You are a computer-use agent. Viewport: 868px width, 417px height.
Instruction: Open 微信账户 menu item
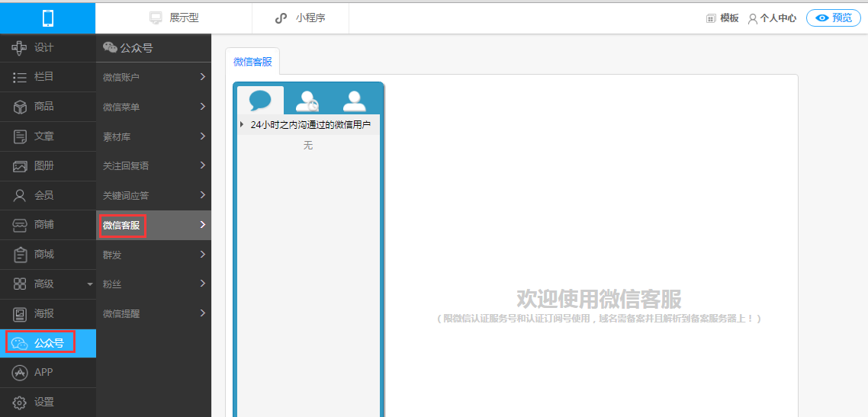[154, 77]
